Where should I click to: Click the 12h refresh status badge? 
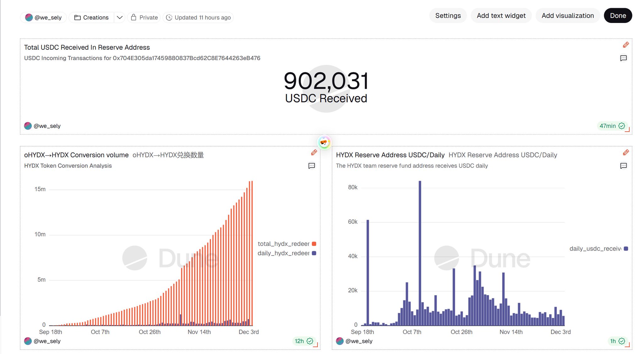[303, 341]
